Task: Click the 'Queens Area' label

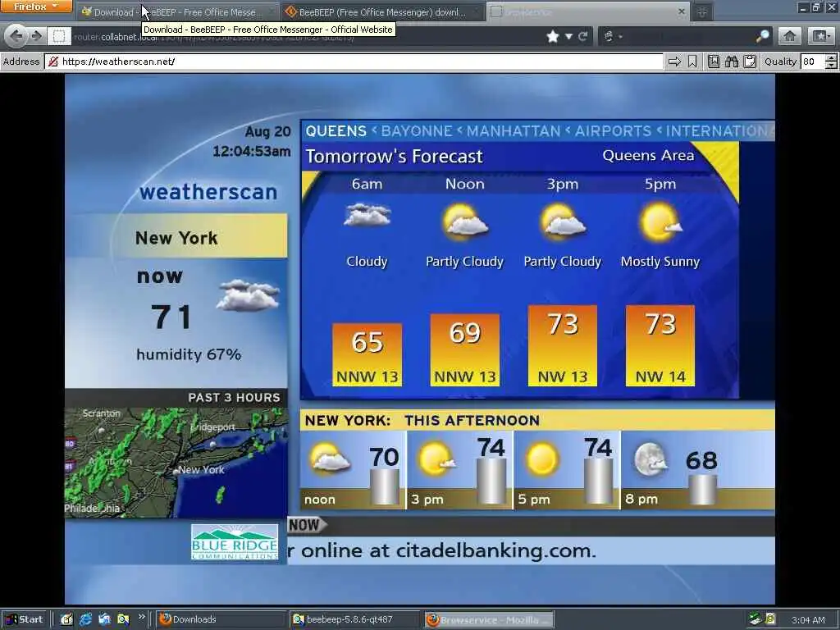Action: point(648,155)
